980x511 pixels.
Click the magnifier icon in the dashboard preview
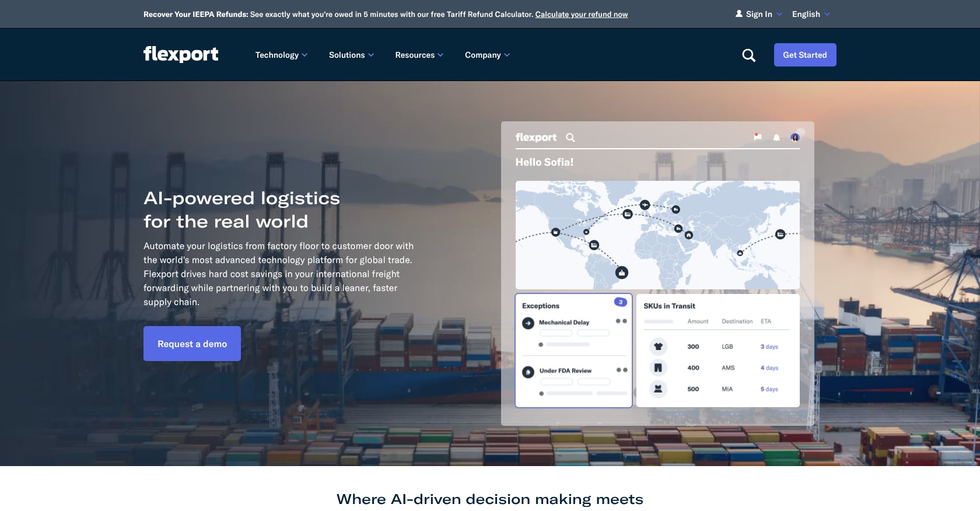tap(570, 138)
